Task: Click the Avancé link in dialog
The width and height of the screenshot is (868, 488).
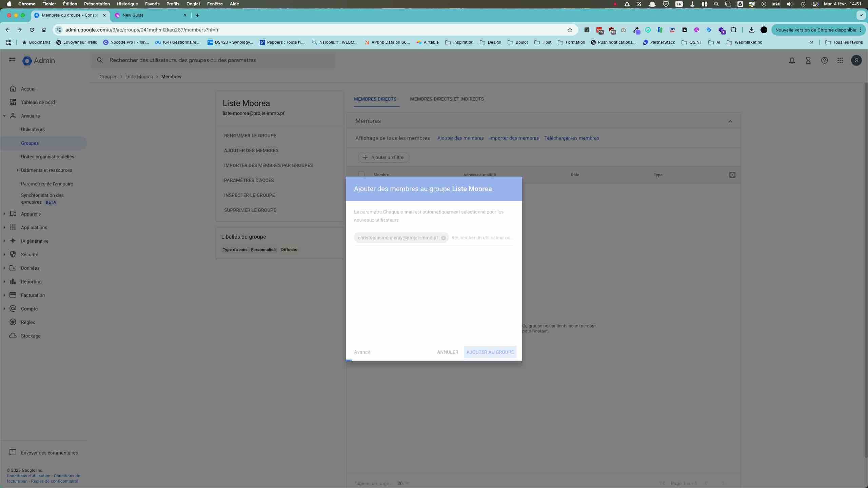Action: (362, 352)
